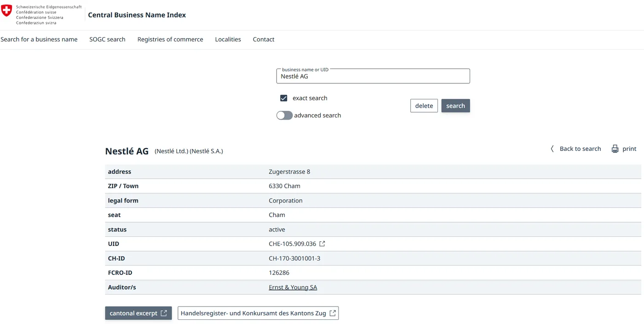
Task: Enable the advanced search toggle
Action: (x=284, y=116)
